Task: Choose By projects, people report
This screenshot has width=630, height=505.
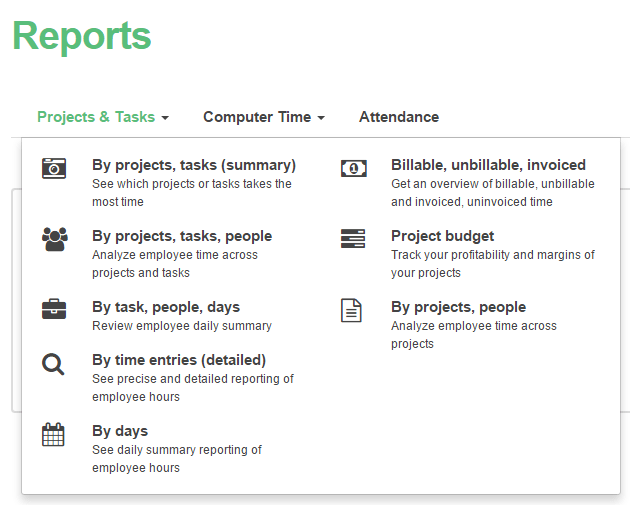Action: point(458,307)
